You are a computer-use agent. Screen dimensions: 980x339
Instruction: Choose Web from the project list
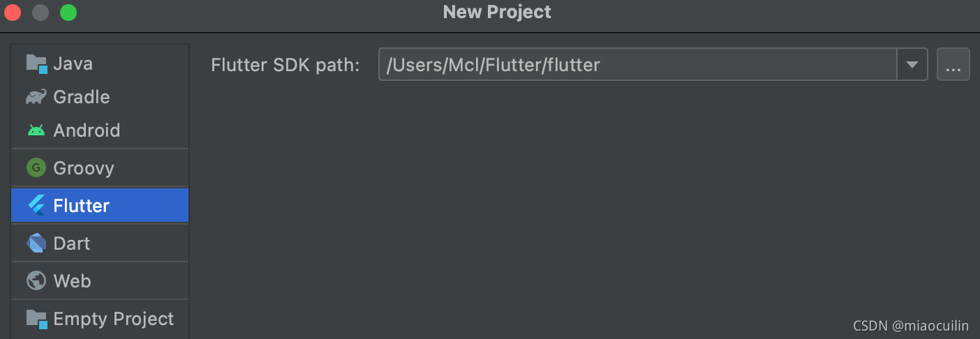coord(73,281)
